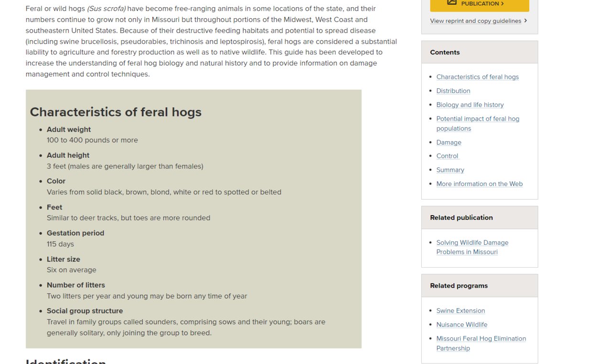
Task: Click the Related publication panel header
Action: (480, 218)
